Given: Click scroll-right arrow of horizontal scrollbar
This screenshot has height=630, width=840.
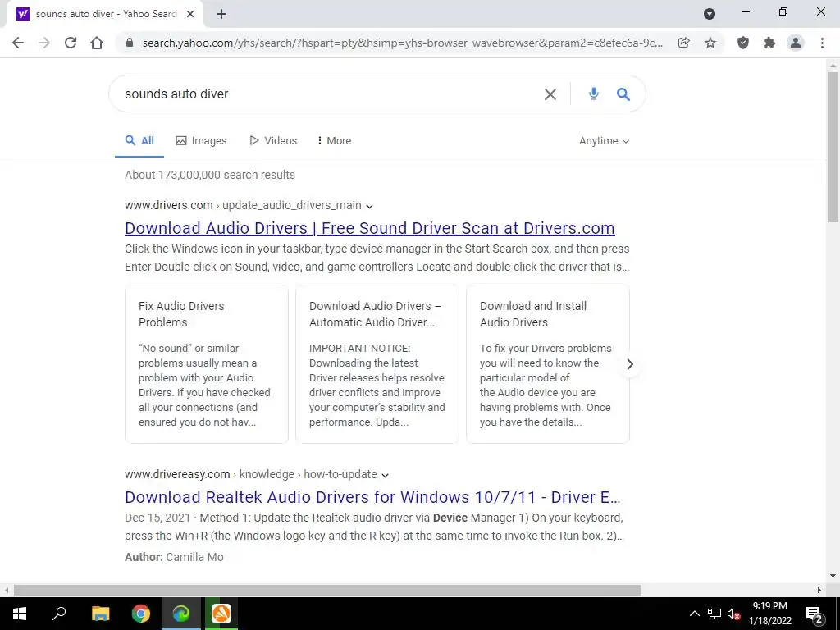Looking at the screenshot, I should click(x=819, y=591).
